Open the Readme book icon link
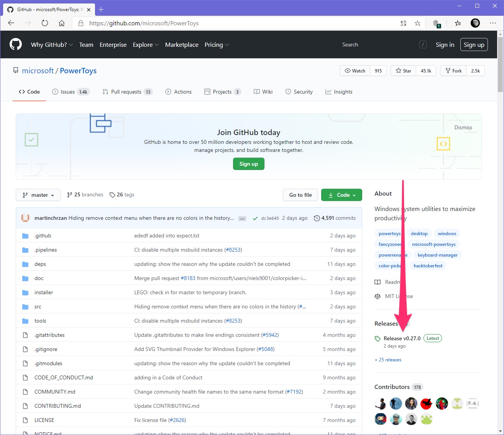 point(378,282)
